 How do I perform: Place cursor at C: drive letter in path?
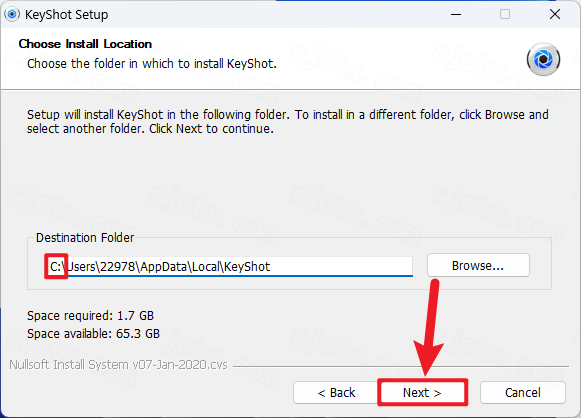click(x=56, y=266)
